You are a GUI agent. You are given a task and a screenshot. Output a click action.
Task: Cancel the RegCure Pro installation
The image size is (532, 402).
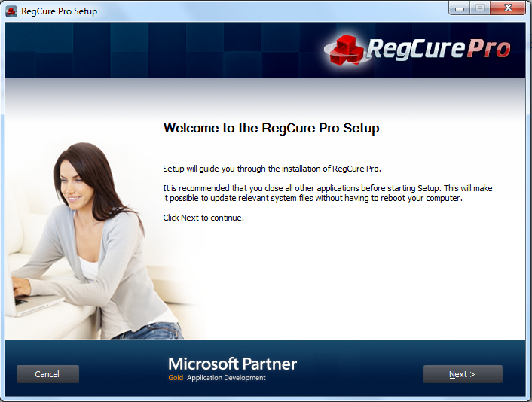[x=47, y=374]
